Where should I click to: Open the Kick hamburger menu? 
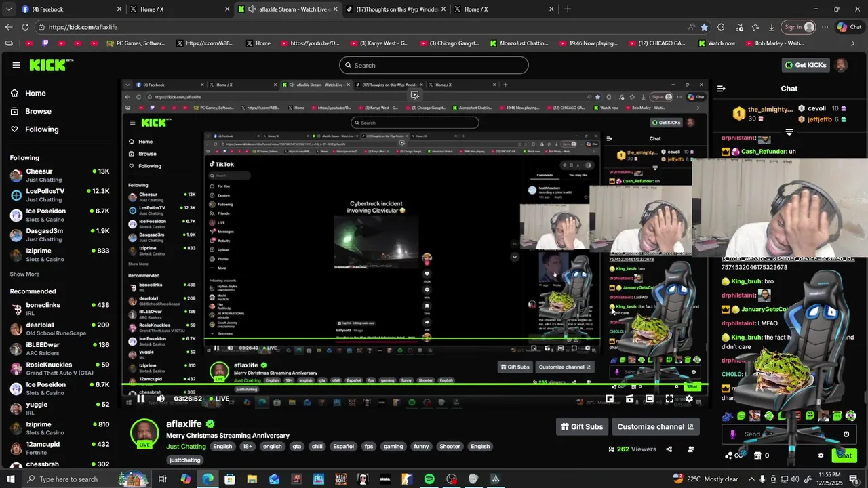[16, 65]
